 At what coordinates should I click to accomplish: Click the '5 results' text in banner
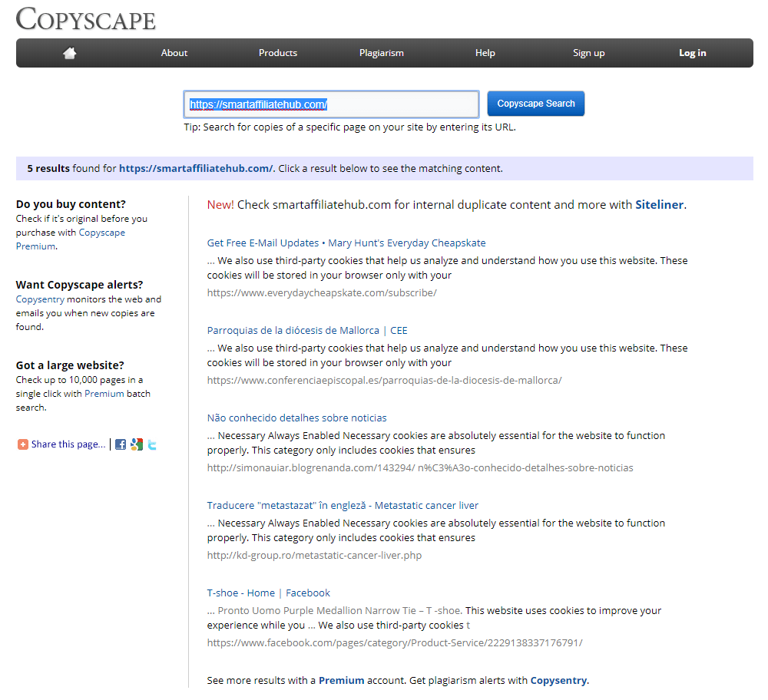click(x=48, y=168)
